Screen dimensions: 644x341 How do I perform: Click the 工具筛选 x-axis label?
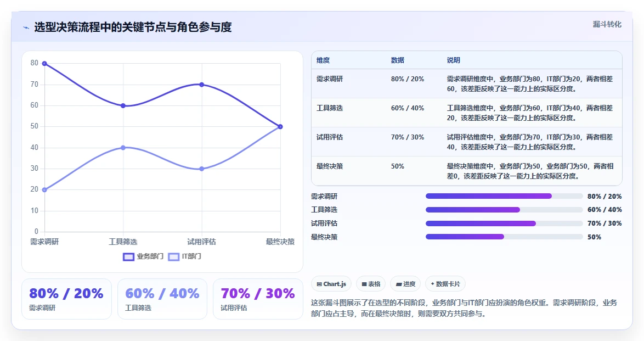123,242
